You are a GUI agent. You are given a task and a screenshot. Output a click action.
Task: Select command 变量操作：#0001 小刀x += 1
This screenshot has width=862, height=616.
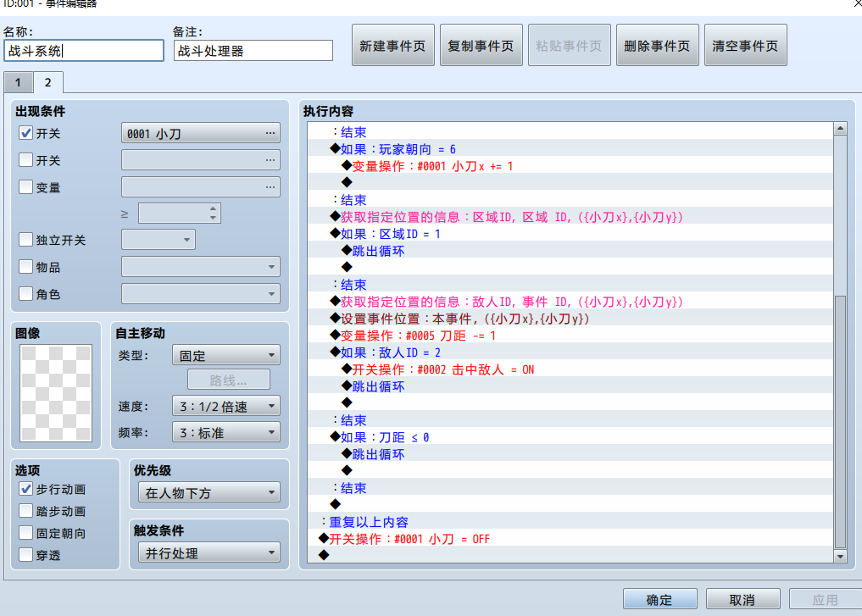pos(570,166)
